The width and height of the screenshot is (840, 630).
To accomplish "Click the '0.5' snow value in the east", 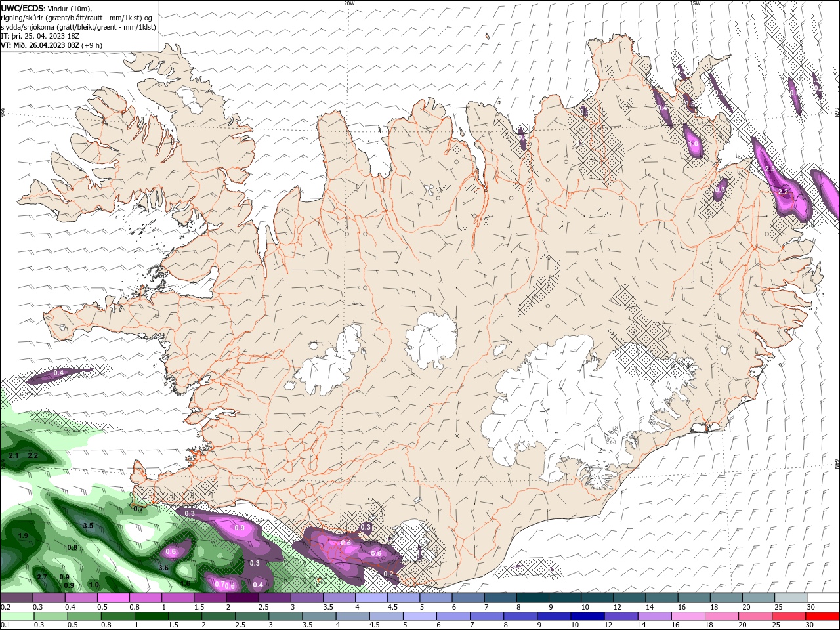I will coord(720,190).
